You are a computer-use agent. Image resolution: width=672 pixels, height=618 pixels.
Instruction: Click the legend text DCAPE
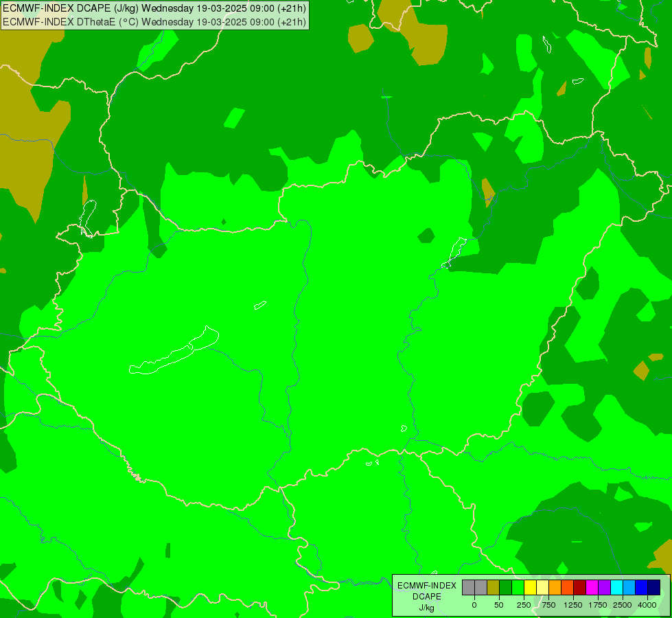point(427,597)
